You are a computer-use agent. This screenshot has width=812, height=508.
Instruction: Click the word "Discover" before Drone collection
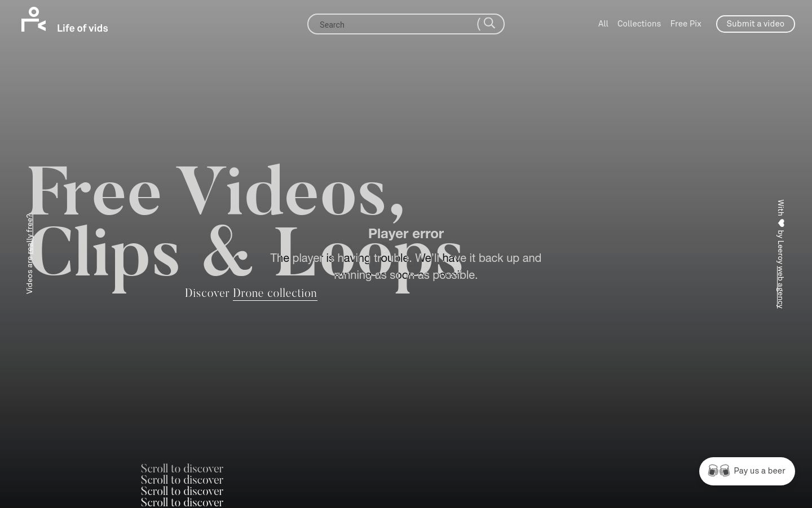(x=207, y=293)
